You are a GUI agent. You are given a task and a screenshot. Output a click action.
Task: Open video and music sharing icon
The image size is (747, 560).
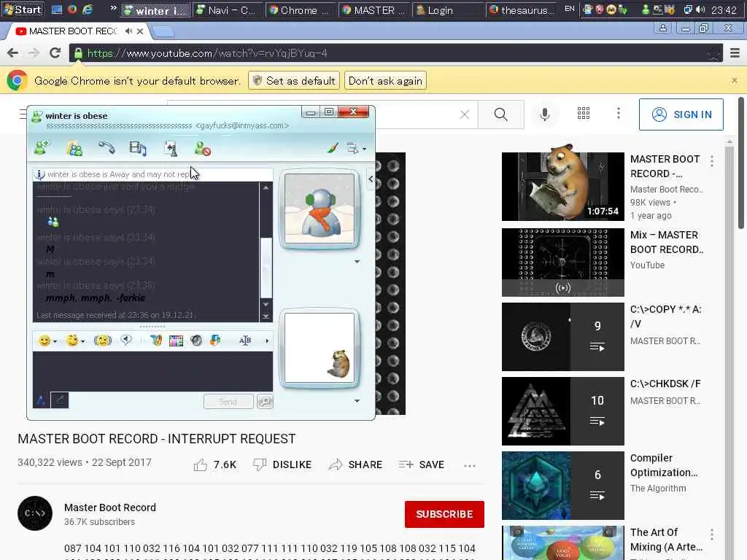point(138,149)
